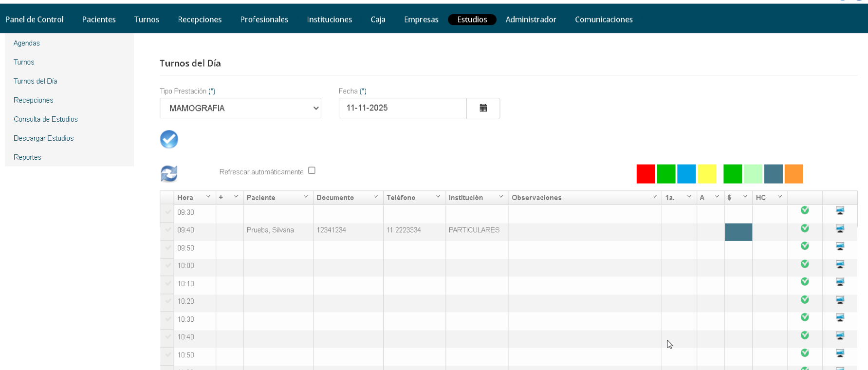The height and width of the screenshot is (370, 868).
Task: Open the calendar date picker icon
Action: click(483, 108)
